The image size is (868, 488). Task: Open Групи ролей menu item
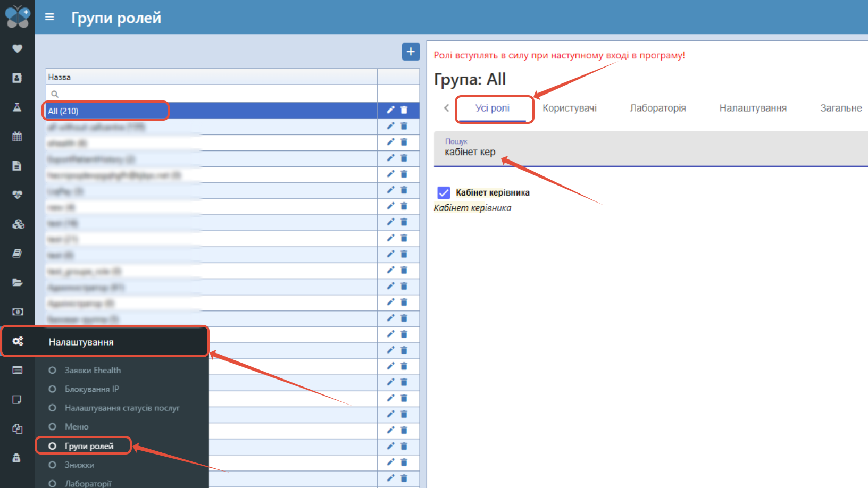click(89, 446)
